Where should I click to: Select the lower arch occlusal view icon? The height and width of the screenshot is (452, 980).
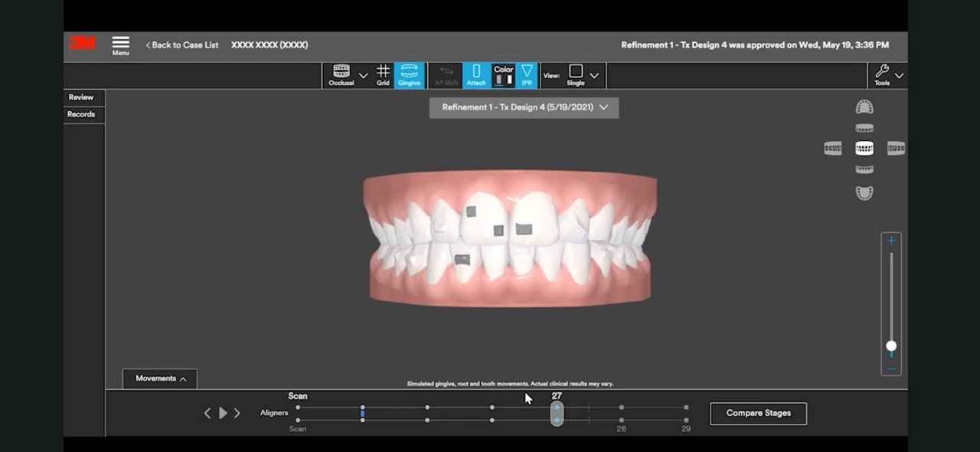point(864,193)
